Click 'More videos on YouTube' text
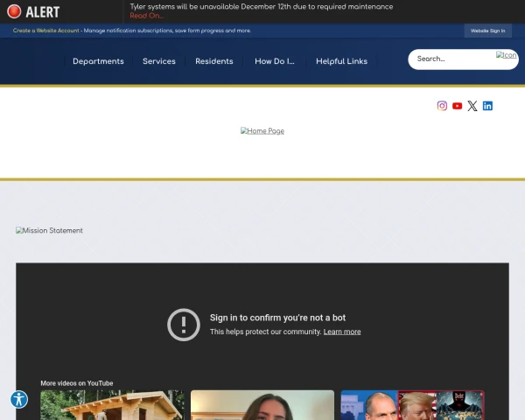Viewport: 525px width, 420px height. [x=77, y=383]
